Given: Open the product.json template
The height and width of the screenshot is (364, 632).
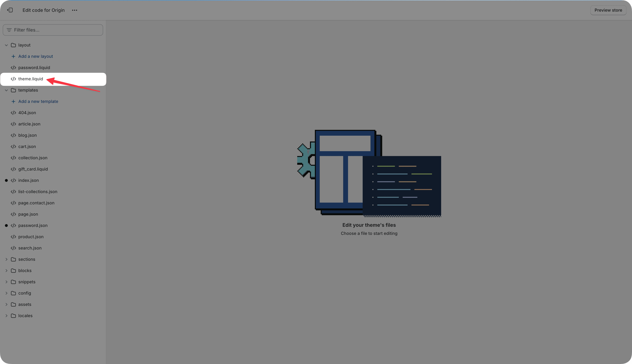Looking at the screenshot, I should (31, 237).
